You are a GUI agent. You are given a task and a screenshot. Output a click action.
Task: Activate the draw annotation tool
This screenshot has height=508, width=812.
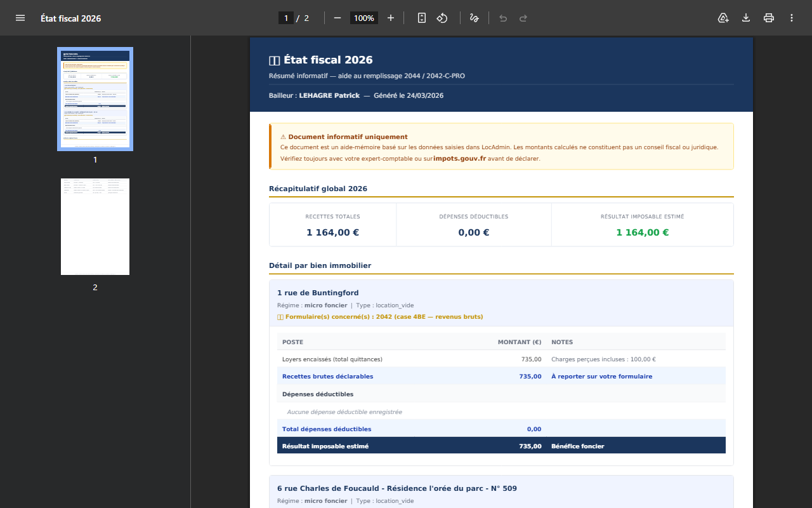[474, 18]
